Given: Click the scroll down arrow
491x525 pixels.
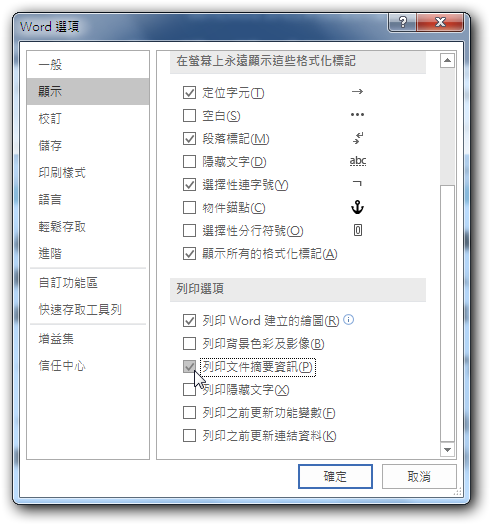Looking at the screenshot, I should pyautogui.click(x=447, y=449).
